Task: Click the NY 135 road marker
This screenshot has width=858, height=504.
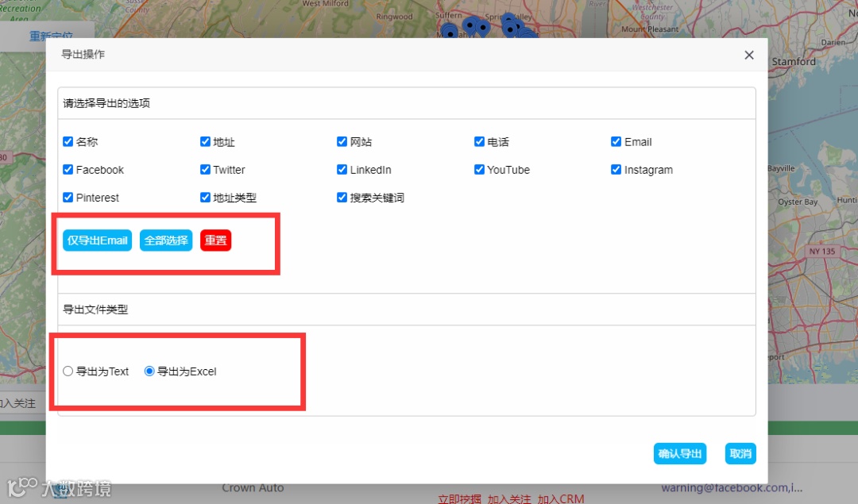Action: [822, 252]
